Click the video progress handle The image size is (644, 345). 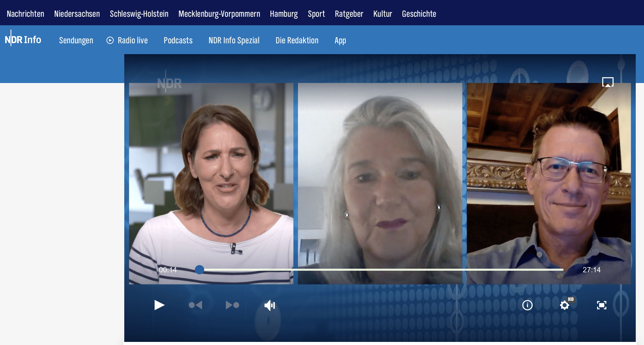(199, 269)
